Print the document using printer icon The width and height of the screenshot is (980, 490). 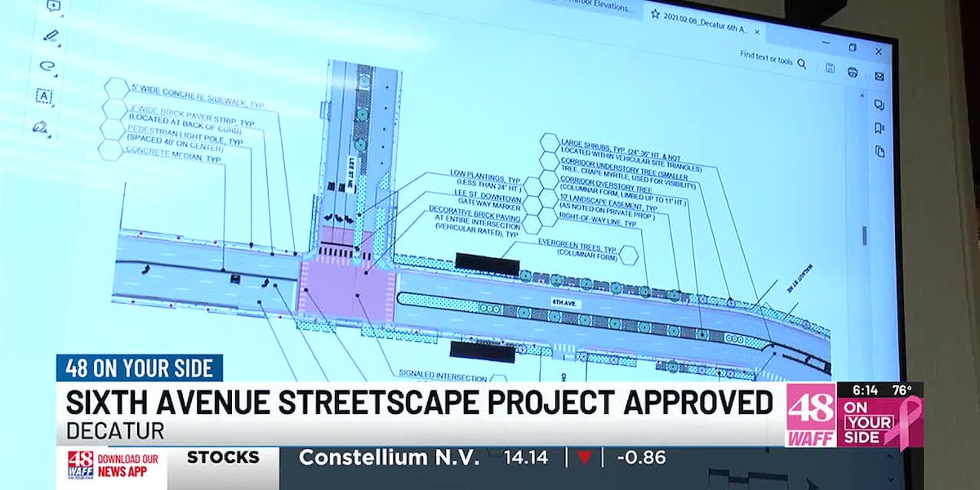853,72
